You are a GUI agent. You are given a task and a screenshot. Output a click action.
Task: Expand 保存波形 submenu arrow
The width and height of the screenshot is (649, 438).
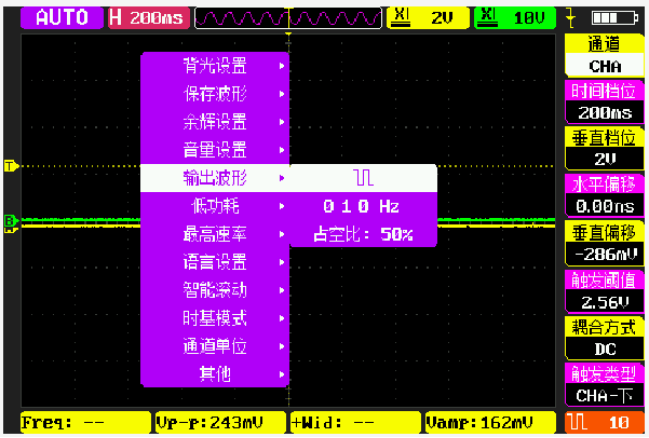click(281, 94)
